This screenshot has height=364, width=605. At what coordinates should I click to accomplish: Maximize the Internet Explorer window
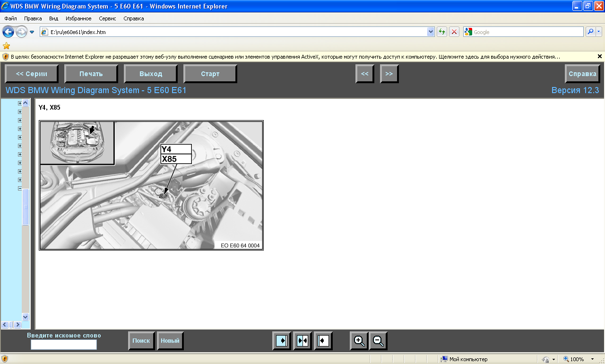[588, 6]
